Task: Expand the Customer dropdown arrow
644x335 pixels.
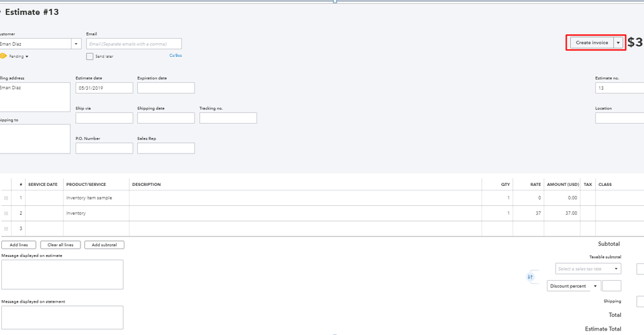Action: pos(76,44)
